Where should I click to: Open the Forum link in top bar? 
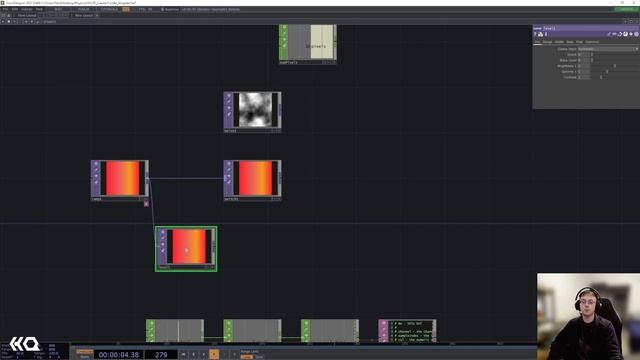pos(84,9)
